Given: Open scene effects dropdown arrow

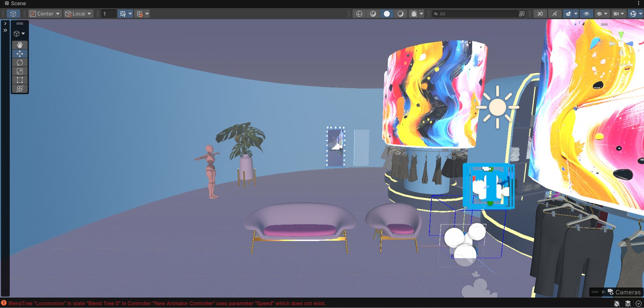Looking at the screenshot, I should 576,14.
